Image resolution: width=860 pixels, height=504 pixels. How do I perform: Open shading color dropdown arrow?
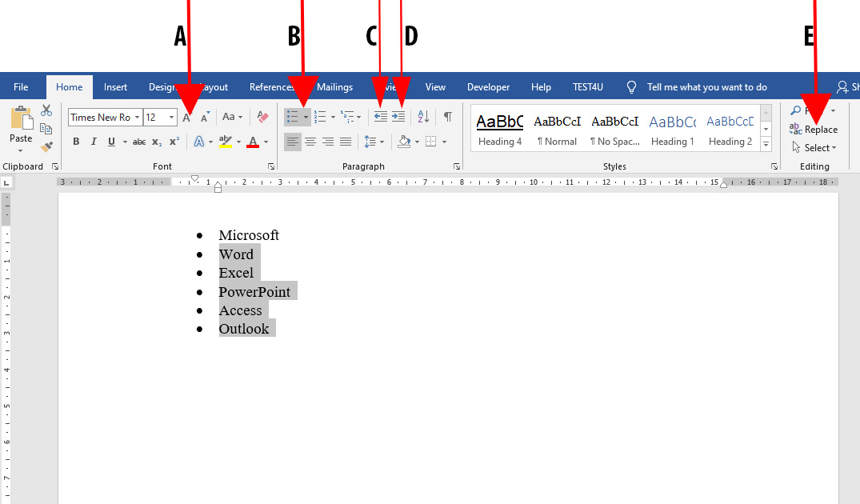pyautogui.click(x=417, y=142)
